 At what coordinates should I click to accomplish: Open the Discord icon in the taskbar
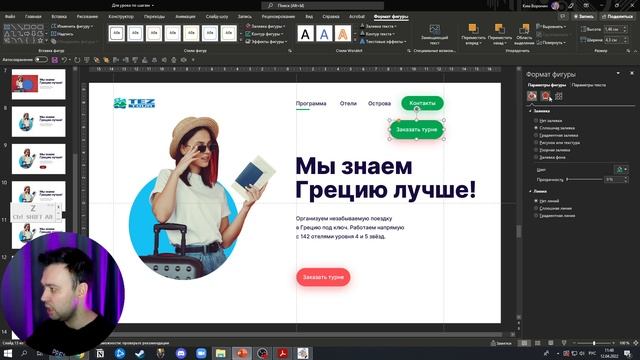[x=181, y=353]
